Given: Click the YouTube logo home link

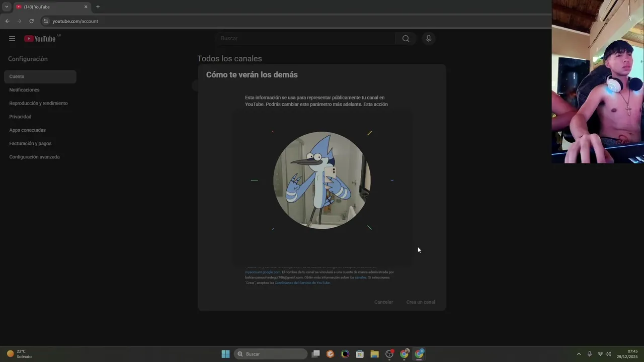Looking at the screenshot, I should pos(40,39).
